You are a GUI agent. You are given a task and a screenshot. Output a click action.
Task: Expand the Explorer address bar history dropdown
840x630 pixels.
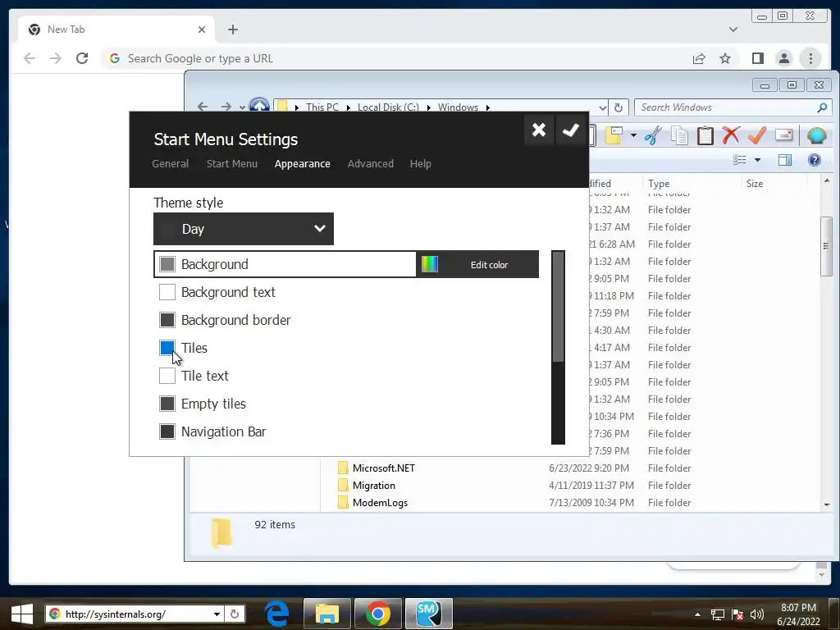(x=603, y=107)
